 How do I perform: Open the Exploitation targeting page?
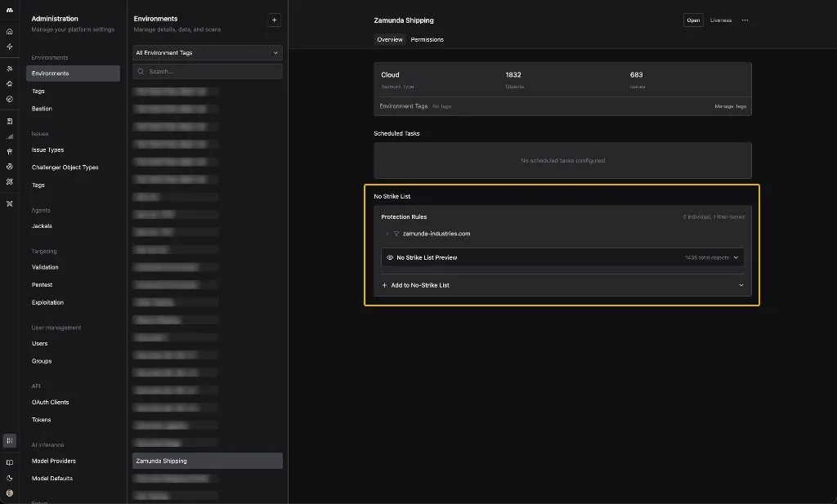47,302
